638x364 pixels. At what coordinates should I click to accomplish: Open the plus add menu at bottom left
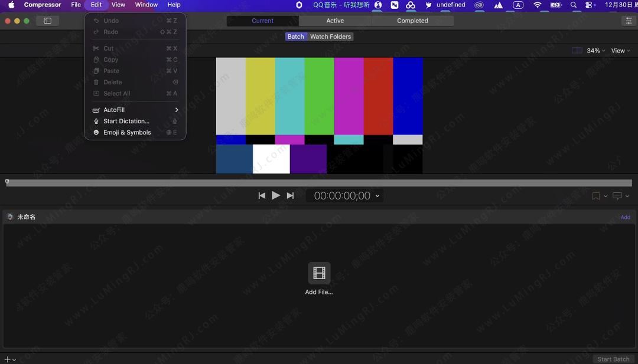pyautogui.click(x=10, y=359)
